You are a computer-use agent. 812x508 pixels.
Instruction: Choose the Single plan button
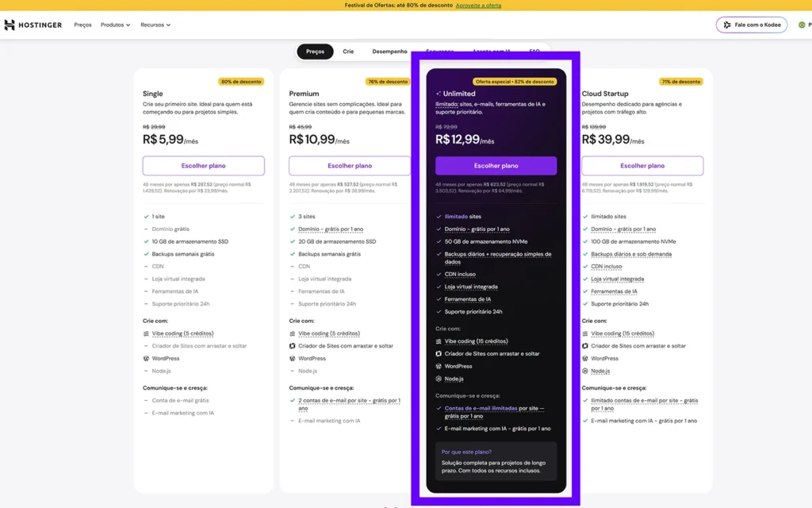pyautogui.click(x=204, y=166)
